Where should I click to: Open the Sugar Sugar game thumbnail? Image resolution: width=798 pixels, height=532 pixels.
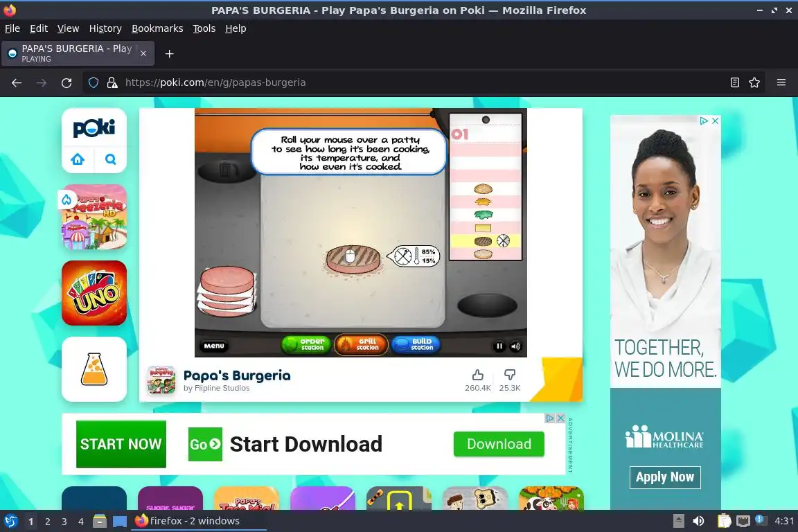click(170, 498)
